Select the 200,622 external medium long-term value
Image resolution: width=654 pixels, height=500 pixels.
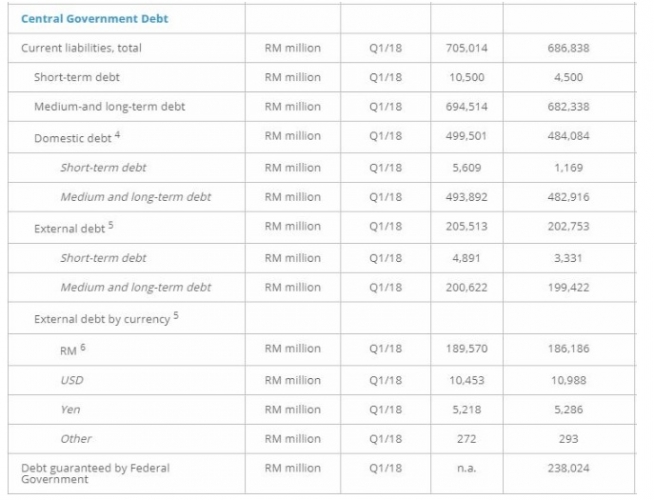[466, 287]
